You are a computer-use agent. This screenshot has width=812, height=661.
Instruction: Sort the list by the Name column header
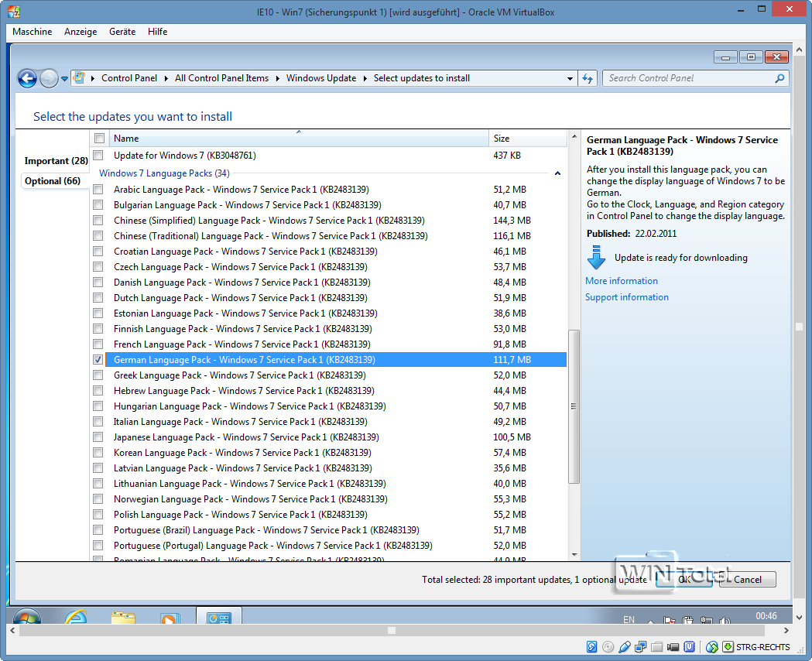299,139
